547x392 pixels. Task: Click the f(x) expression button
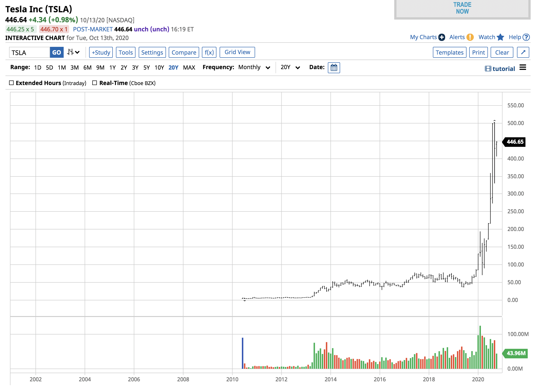pyautogui.click(x=209, y=52)
